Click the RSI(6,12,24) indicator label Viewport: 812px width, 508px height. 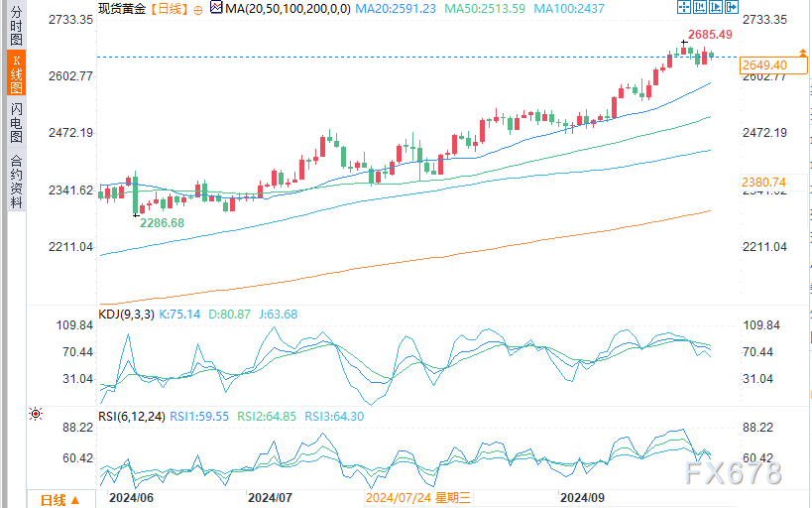(132, 417)
